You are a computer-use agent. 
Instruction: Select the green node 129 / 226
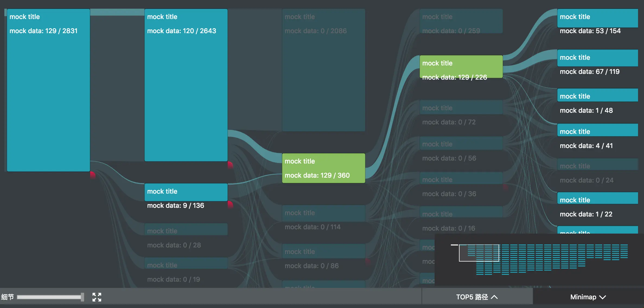pos(461,67)
